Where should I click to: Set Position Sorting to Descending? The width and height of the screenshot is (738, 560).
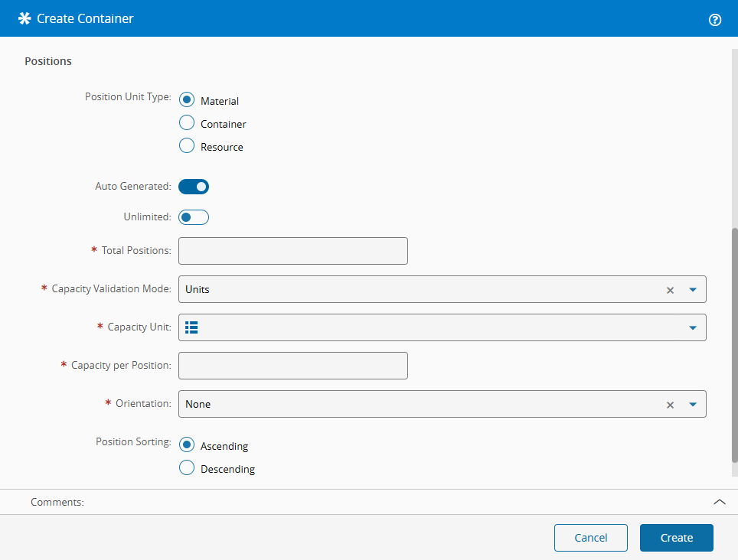coord(186,468)
